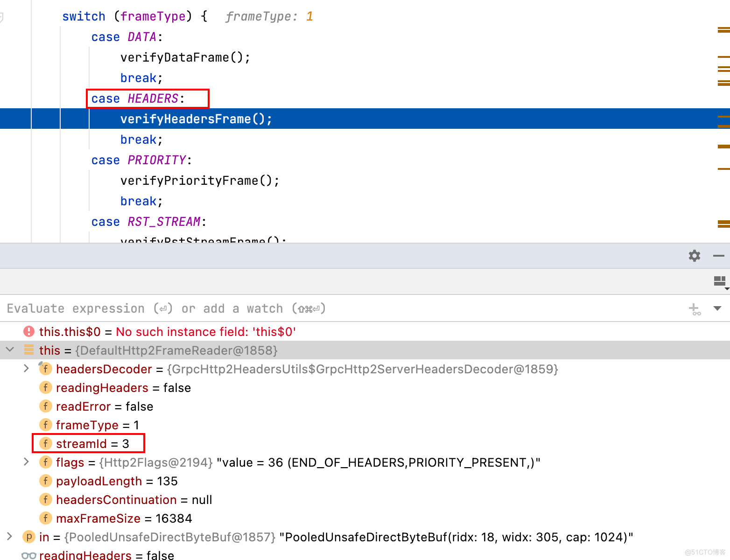This screenshot has width=730, height=560.
Task: Select the payloadLength = 135 variable row
Action: [117, 481]
